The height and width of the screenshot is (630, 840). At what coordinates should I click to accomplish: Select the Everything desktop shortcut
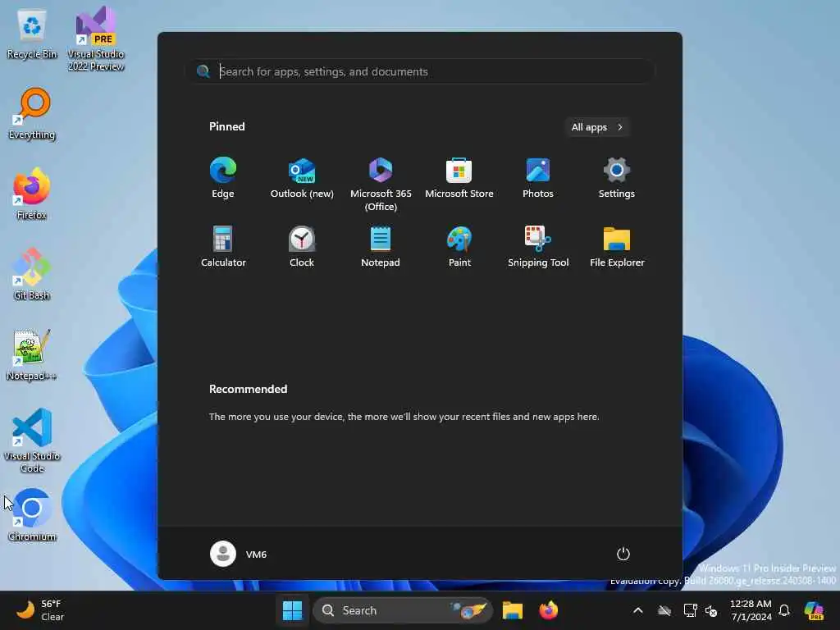point(32,113)
